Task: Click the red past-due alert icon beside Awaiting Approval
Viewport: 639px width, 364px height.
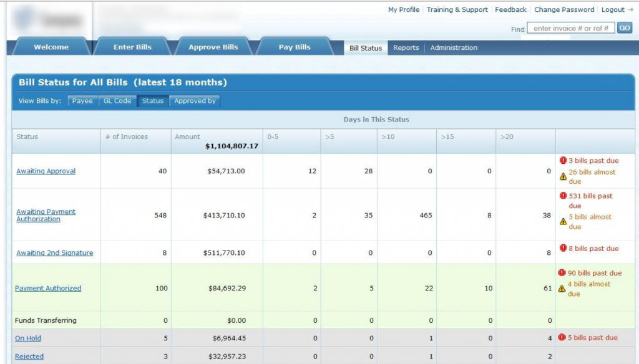Action: point(563,160)
